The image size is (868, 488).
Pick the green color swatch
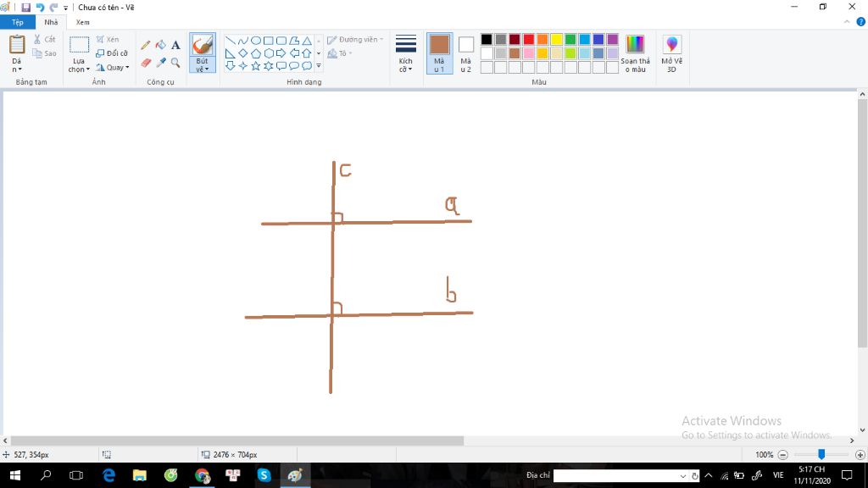(x=570, y=39)
